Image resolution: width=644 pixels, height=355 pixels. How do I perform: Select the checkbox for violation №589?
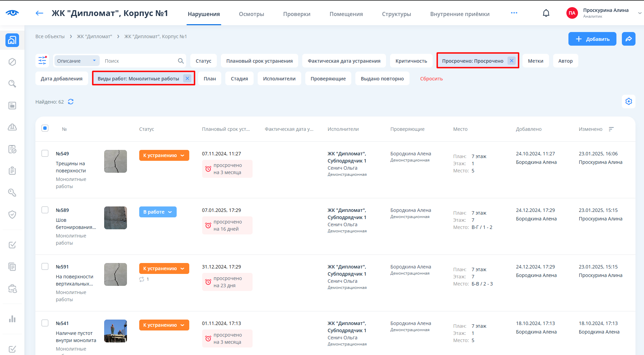(x=45, y=210)
